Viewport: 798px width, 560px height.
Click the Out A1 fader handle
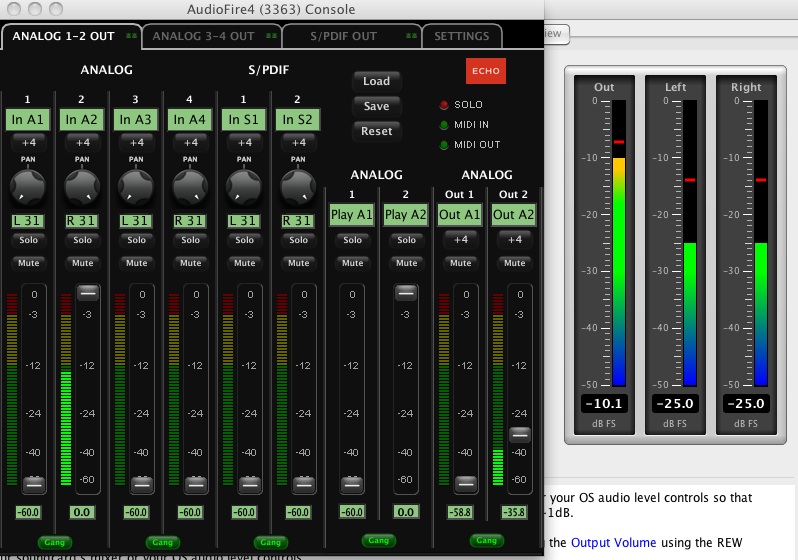coord(466,484)
